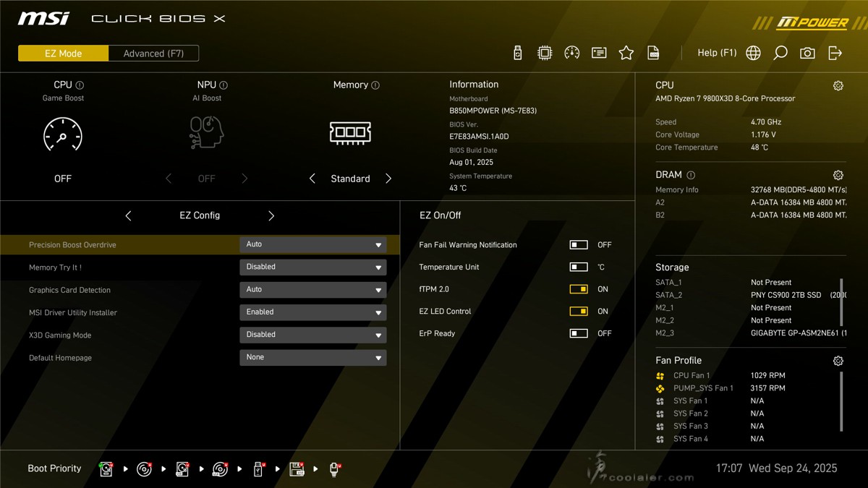Click the Game Boost dial icon
This screenshot has width=868, height=488.
(x=63, y=134)
